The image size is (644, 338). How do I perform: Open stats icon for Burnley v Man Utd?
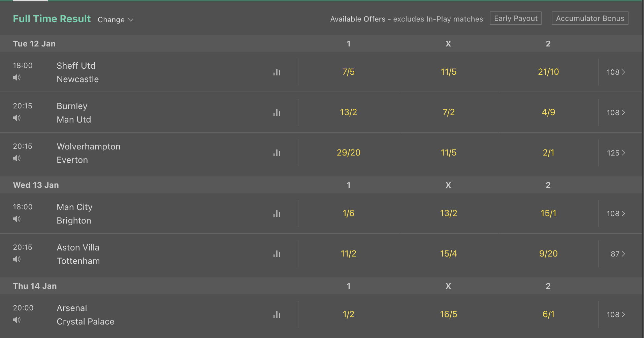tap(277, 112)
